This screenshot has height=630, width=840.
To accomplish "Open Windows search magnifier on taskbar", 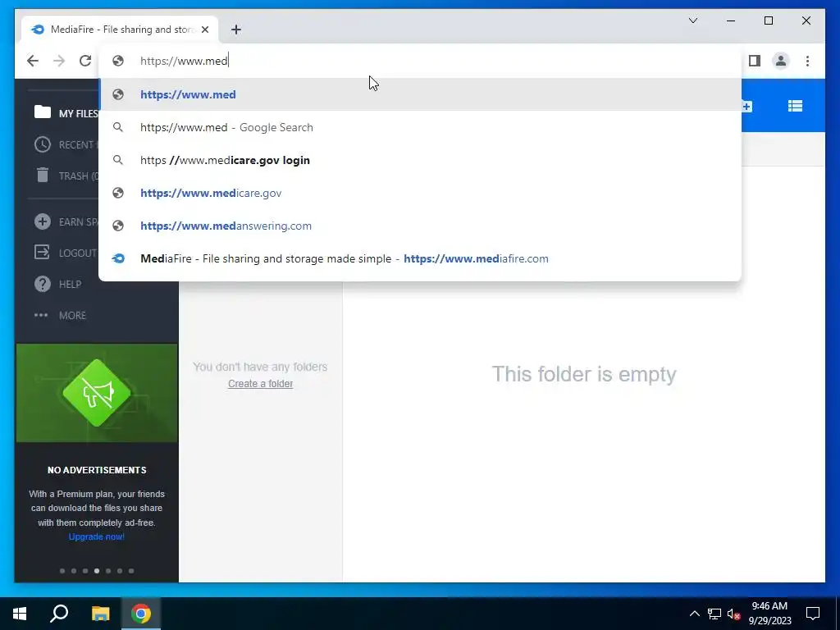I will 59,614.
